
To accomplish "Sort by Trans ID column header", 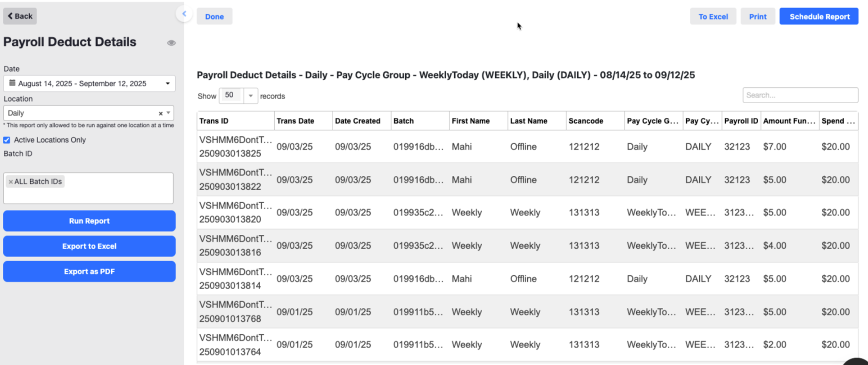I will 236,121.
